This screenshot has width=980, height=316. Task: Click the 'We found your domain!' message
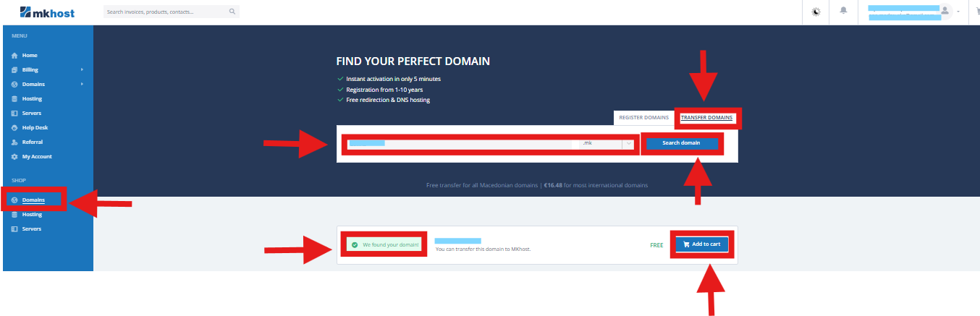click(383, 245)
